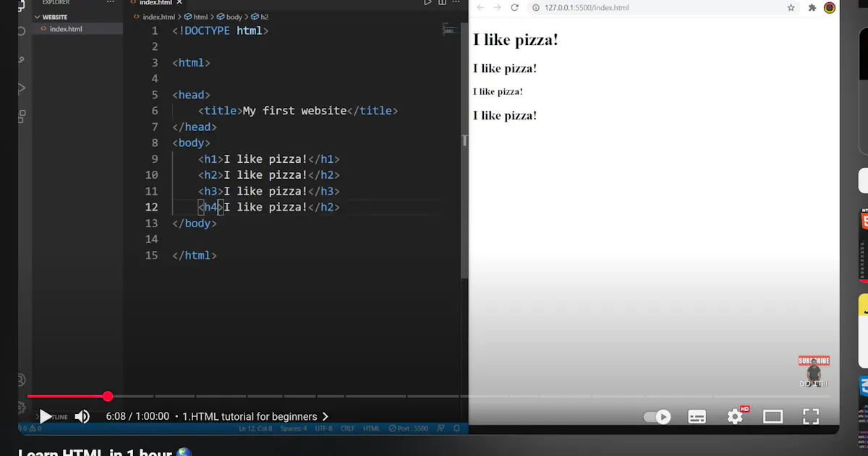Go back in the browser
868x456 pixels.
point(480,7)
